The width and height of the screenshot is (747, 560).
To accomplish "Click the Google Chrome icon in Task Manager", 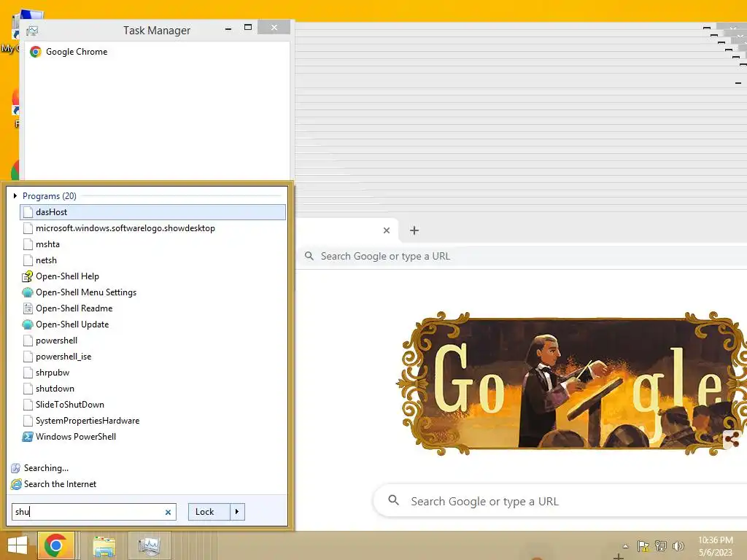I will [35, 52].
